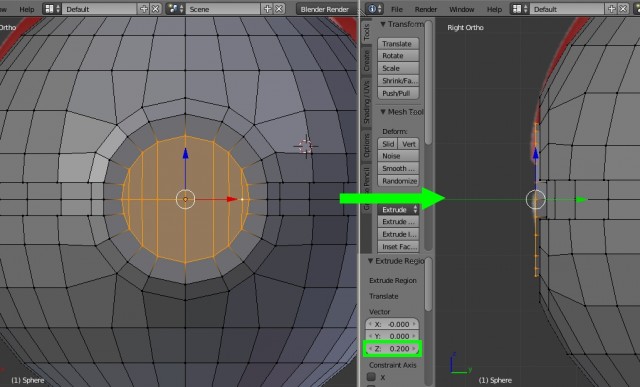
Task: Collapse the Transform panel
Action: pyautogui.click(x=383, y=24)
